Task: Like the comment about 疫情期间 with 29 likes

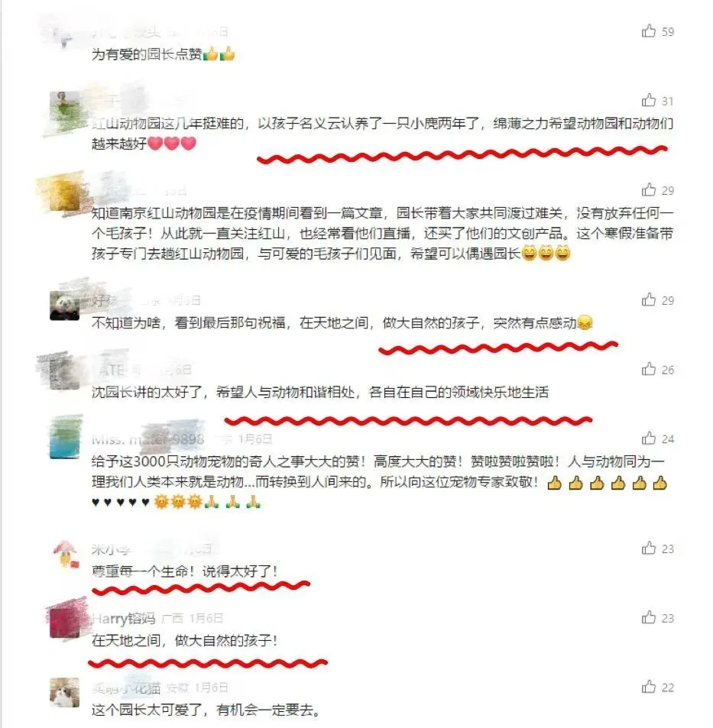Action: click(x=649, y=189)
